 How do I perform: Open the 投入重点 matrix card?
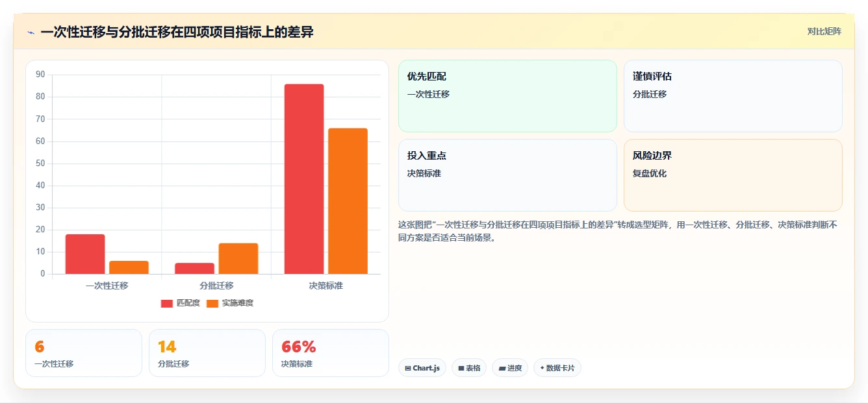(x=507, y=175)
